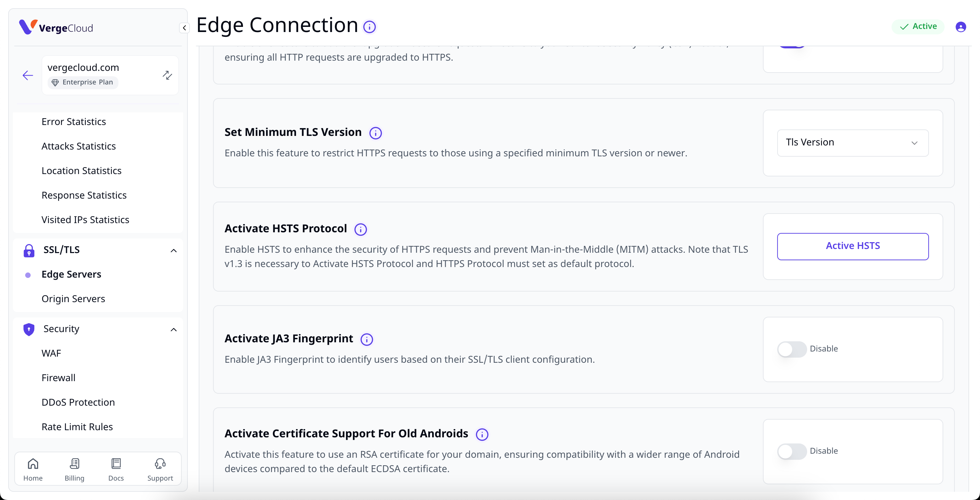
Task: Click info icon next to Activate HSTS Protocol
Action: [x=360, y=229]
